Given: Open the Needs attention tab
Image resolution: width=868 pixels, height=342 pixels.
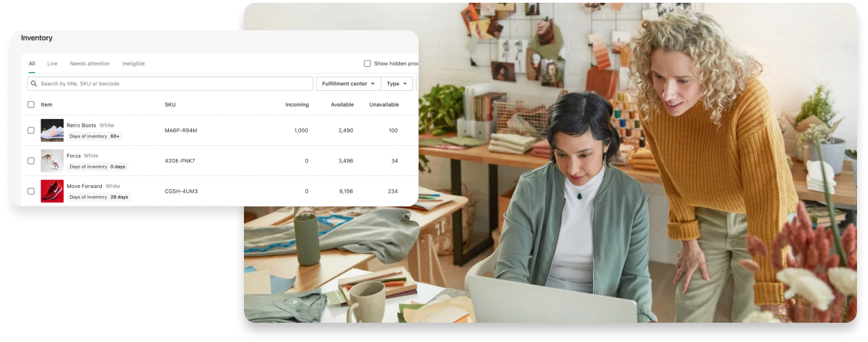Looking at the screenshot, I should tap(89, 63).
